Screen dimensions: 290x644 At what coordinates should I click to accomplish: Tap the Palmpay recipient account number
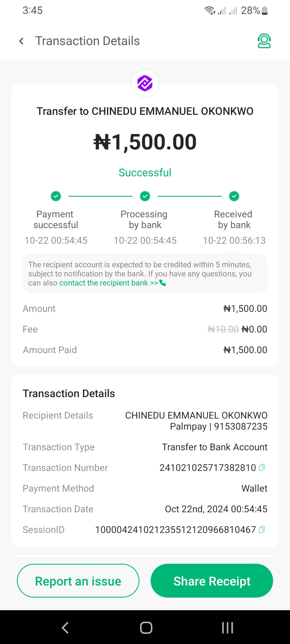click(240, 426)
